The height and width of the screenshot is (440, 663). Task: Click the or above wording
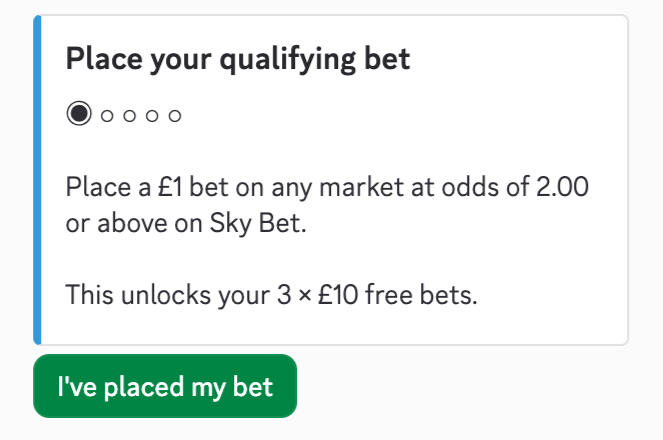[117, 223]
